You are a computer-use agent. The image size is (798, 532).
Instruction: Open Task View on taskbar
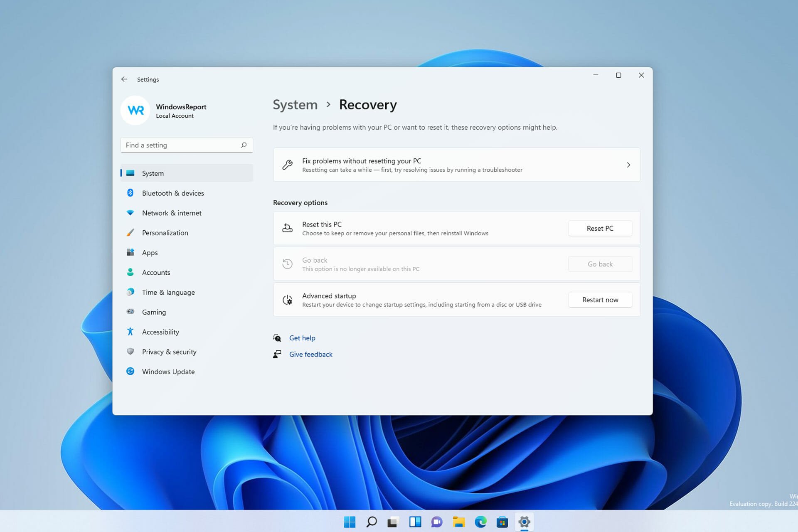pyautogui.click(x=393, y=522)
